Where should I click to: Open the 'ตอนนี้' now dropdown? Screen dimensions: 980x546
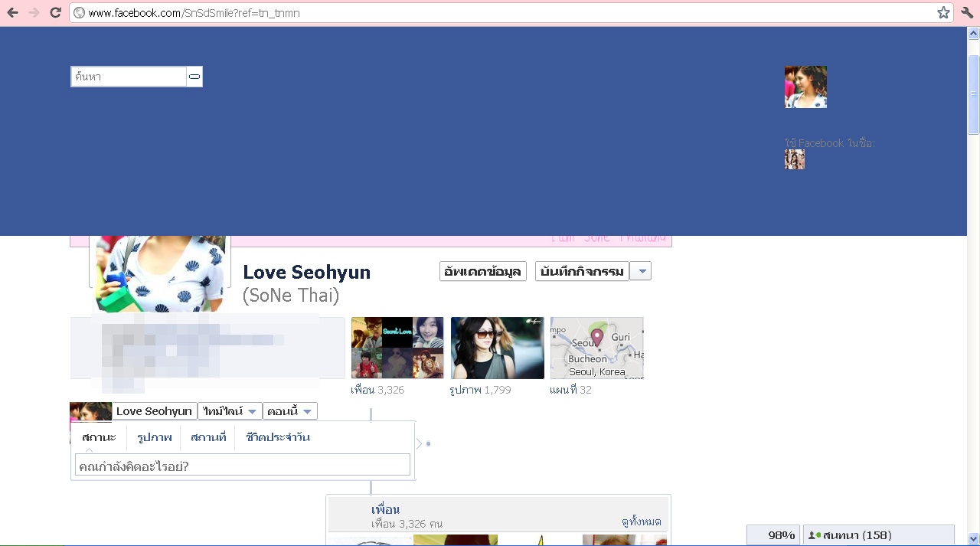point(290,411)
